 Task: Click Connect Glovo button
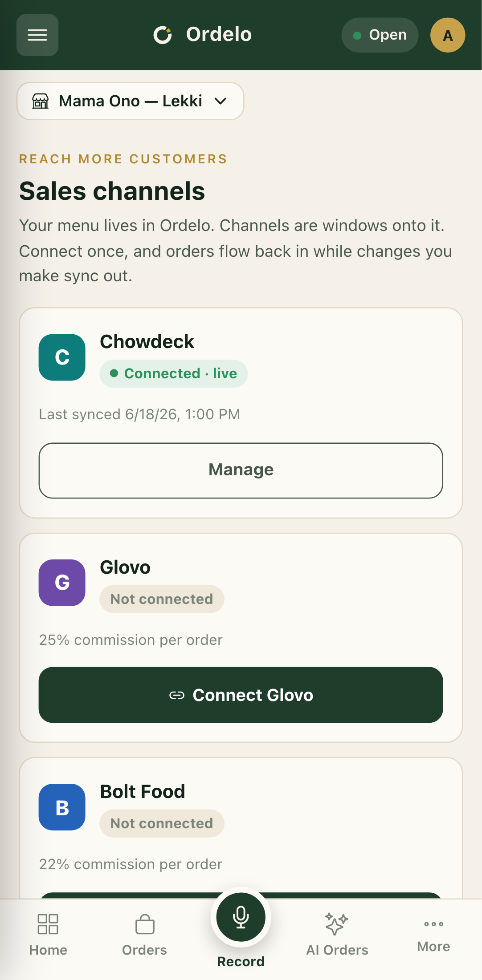241,695
